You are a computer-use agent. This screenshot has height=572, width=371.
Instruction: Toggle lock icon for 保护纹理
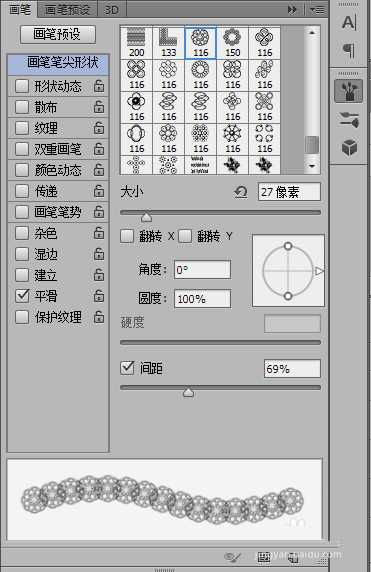click(99, 317)
